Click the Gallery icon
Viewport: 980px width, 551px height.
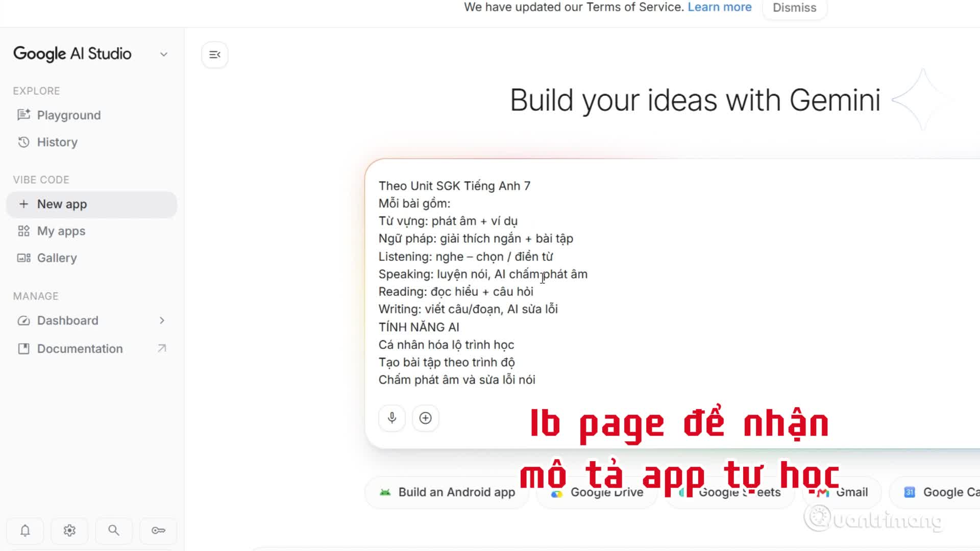click(23, 258)
